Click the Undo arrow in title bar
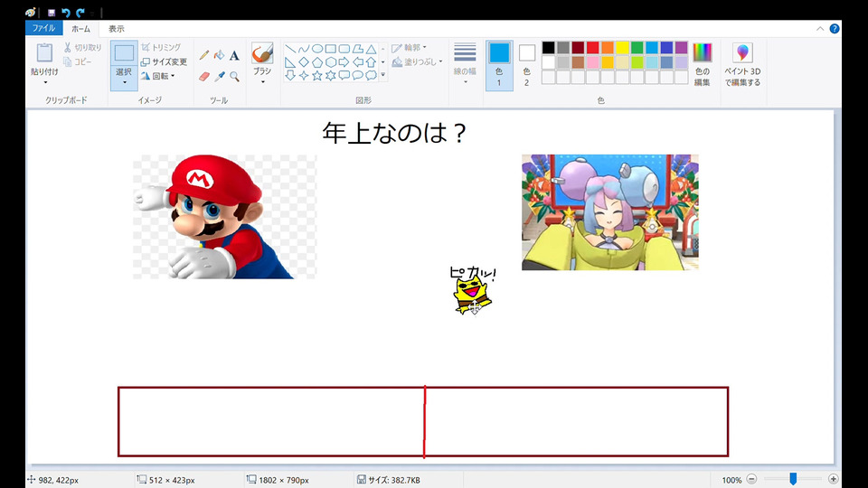This screenshot has width=868, height=488. click(x=66, y=12)
